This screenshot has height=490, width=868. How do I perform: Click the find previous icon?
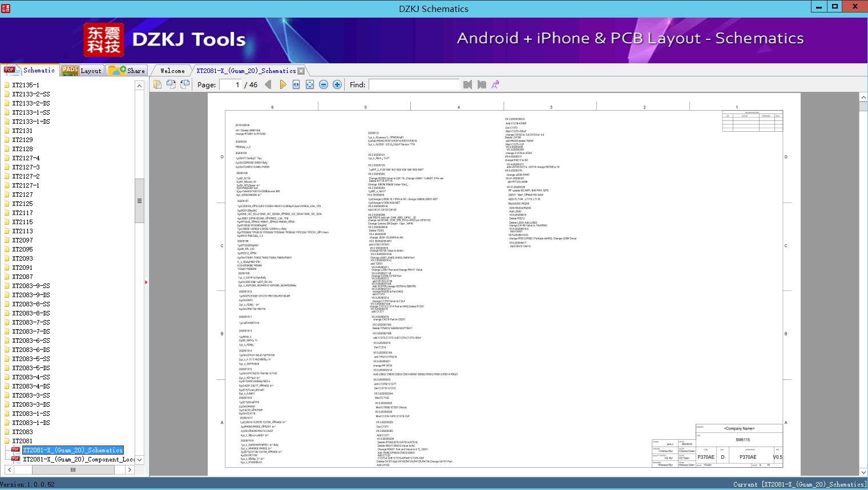[x=468, y=84]
